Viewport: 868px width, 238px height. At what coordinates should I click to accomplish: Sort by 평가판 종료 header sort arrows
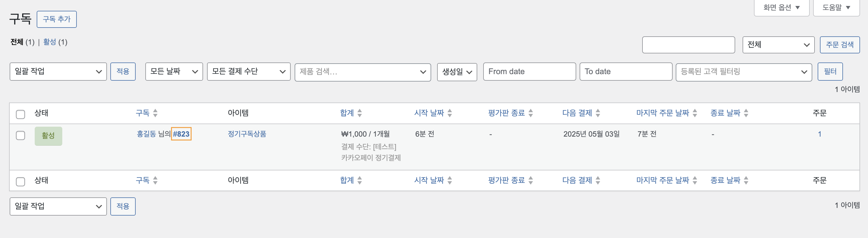point(531,113)
